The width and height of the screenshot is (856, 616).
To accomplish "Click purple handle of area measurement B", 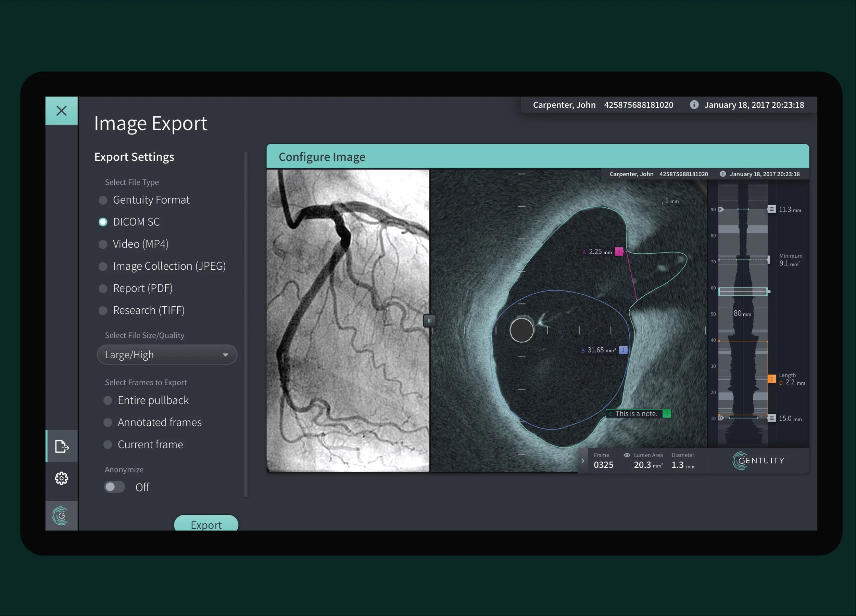I will click(x=624, y=350).
